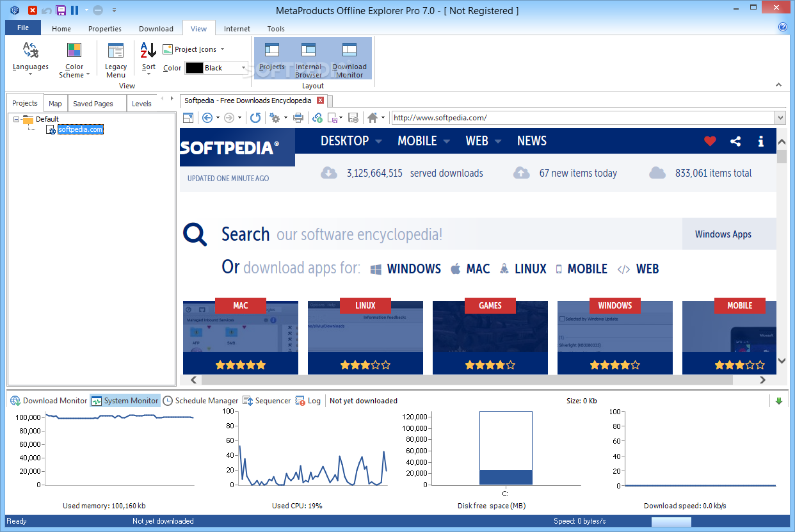Click the NEWS link on Softpedia
Image resolution: width=795 pixels, height=532 pixels.
tap(531, 141)
